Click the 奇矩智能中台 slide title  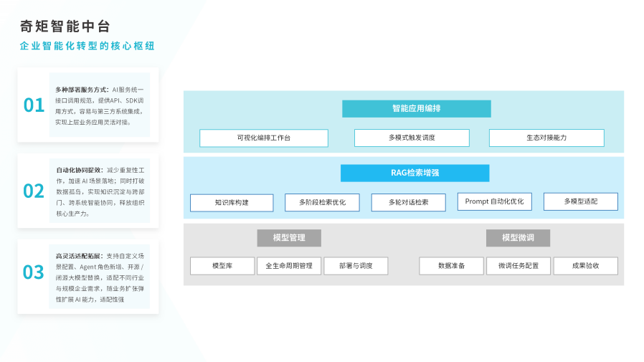65,27
